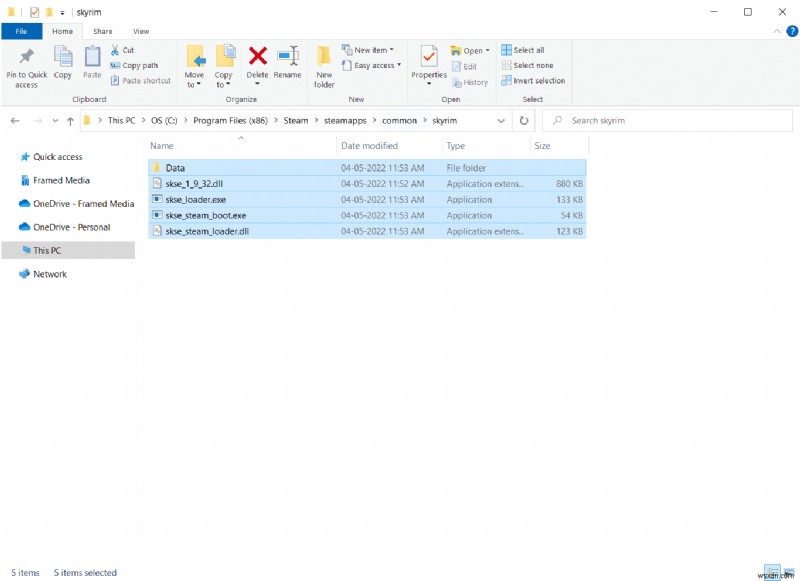The width and height of the screenshot is (800, 581).
Task: Click Select all in the Select group
Action: [x=528, y=50]
